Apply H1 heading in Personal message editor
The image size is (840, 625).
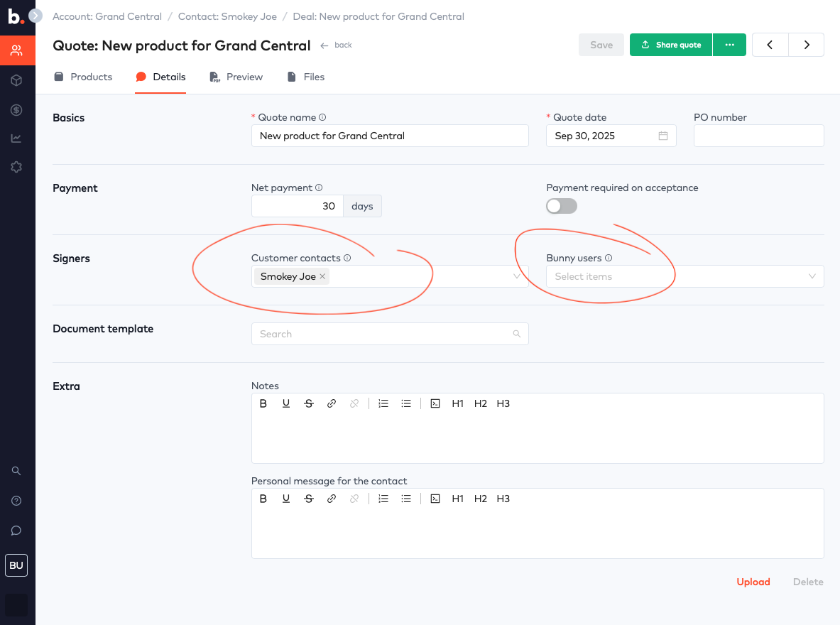(x=457, y=499)
